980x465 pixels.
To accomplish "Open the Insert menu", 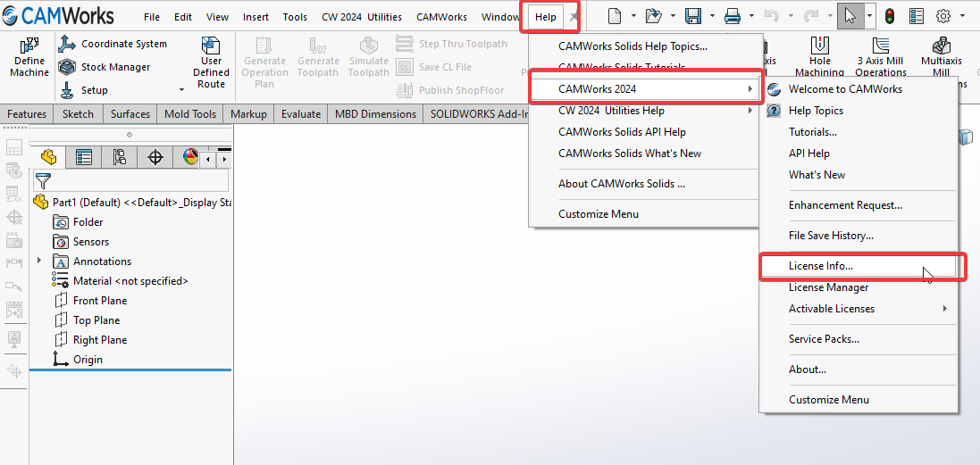I will [255, 17].
